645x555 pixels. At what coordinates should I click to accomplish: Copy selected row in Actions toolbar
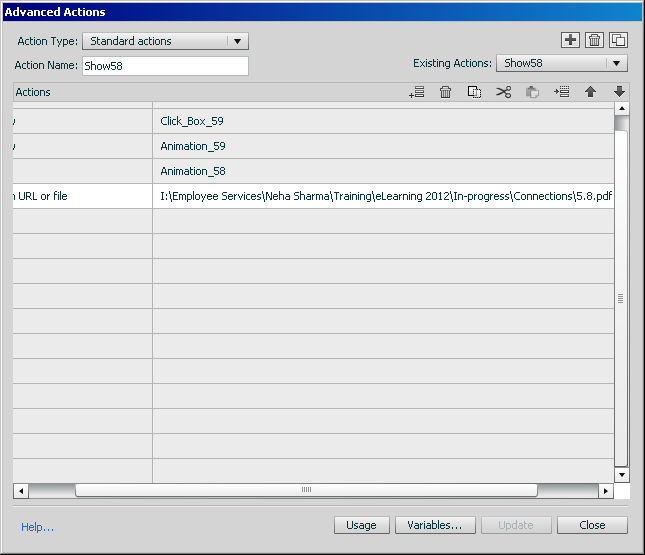point(474,92)
